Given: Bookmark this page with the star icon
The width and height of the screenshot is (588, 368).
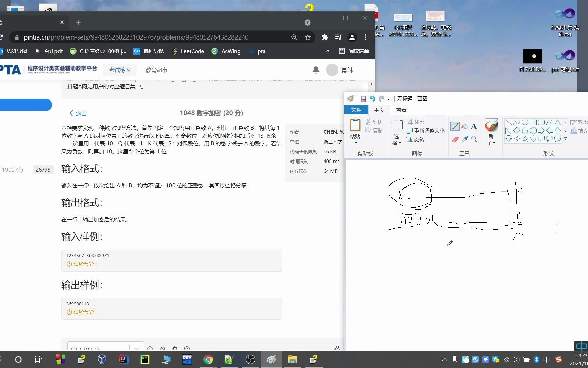Looking at the screenshot, I should (x=308, y=37).
